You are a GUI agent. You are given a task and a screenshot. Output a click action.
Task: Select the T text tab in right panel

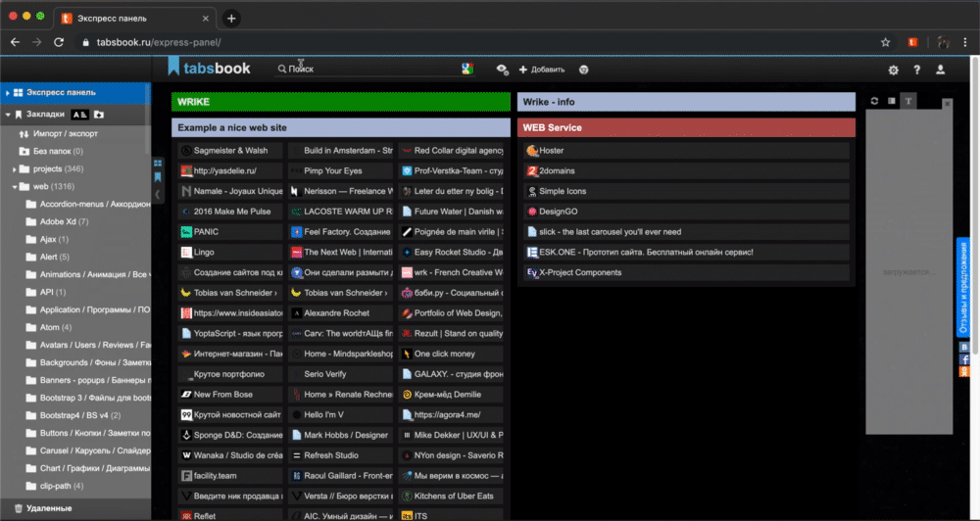tap(908, 101)
